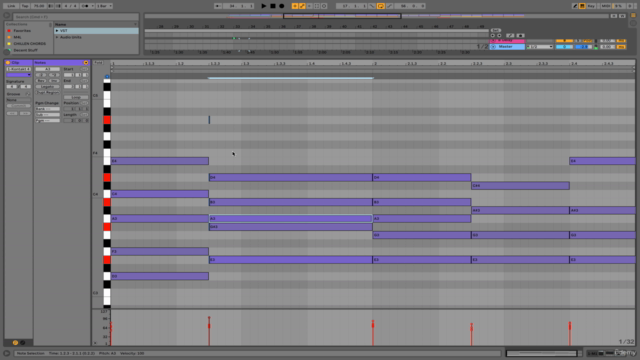Toggle the metronome button
The image size is (640, 360).
tap(85, 6)
